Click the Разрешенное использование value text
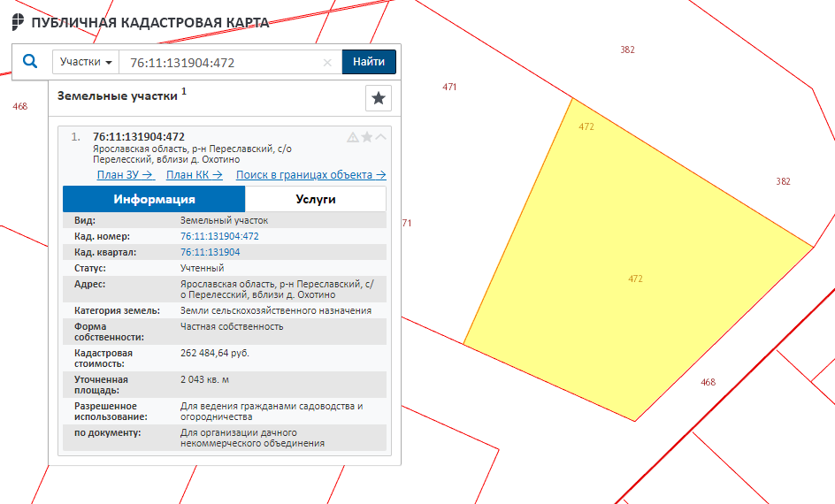The image size is (835, 504). (x=272, y=411)
